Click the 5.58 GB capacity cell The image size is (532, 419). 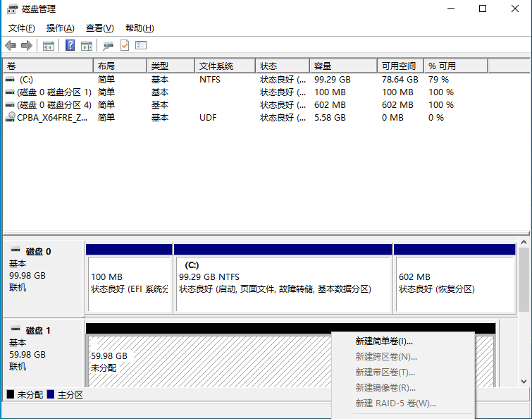(330, 118)
